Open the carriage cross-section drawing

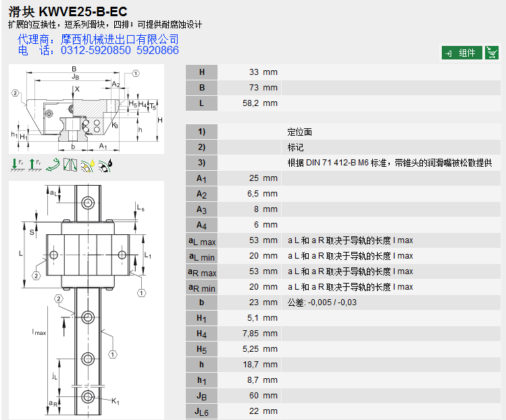(x=86, y=109)
